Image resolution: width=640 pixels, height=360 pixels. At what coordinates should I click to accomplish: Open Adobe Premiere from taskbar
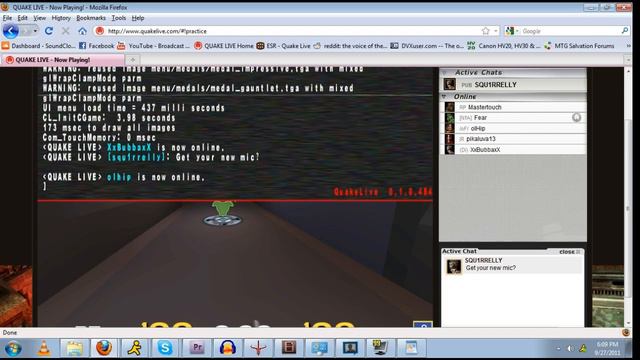[x=197, y=348]
